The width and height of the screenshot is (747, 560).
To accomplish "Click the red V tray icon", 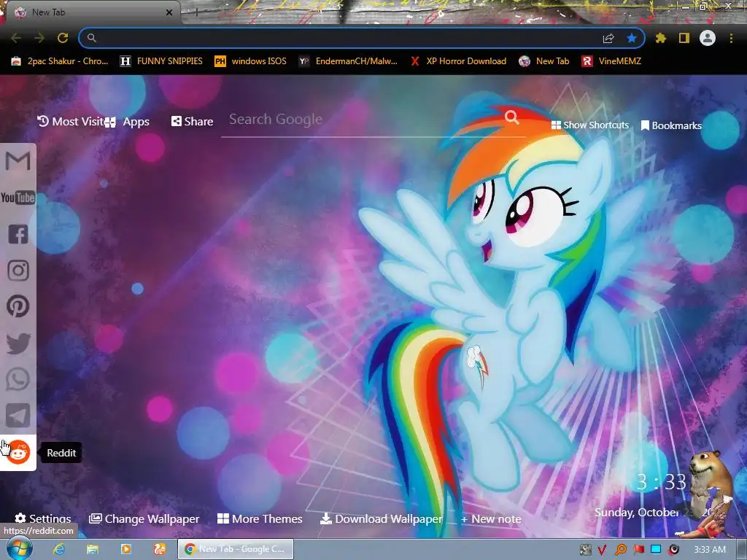I will [x=602, y=550].
